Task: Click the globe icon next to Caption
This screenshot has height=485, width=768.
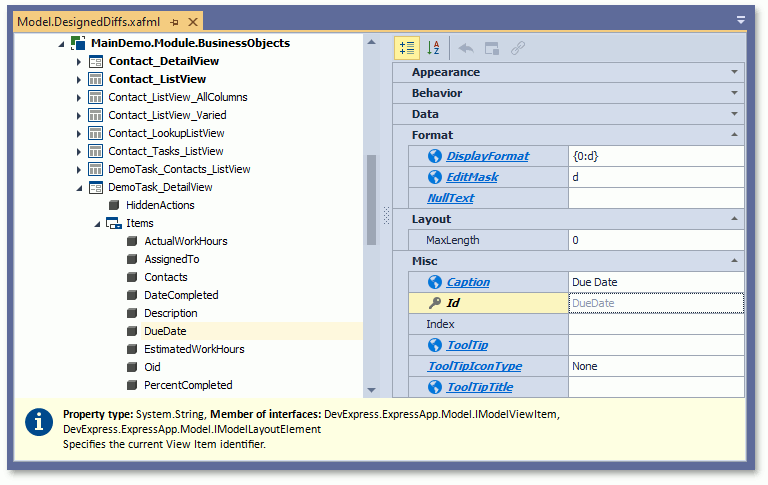Action: [434, 282]
